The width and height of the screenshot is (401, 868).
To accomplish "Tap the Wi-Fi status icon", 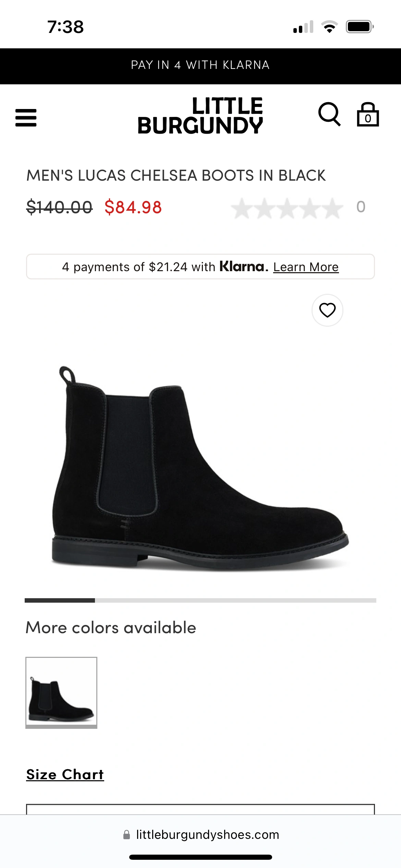I will [x=329, y=27].
